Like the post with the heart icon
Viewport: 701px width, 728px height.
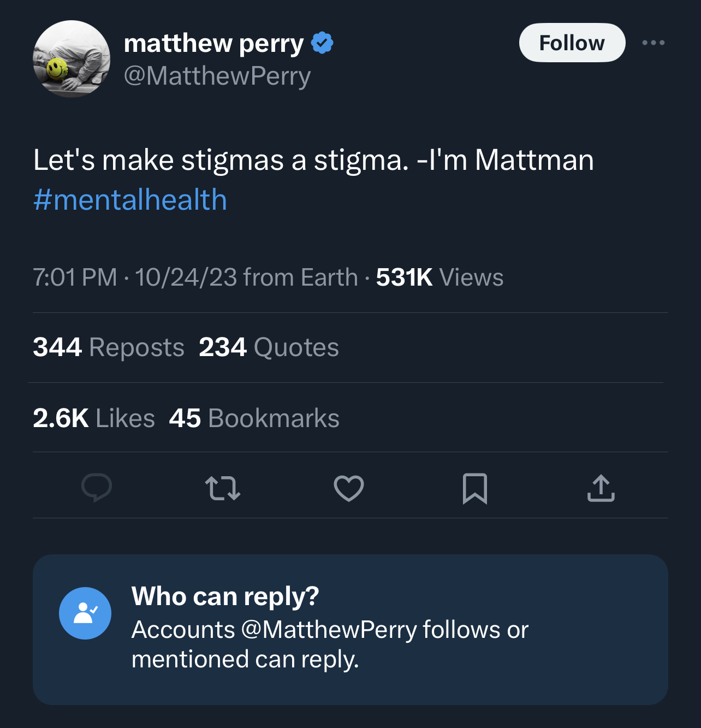(x=349, y=488)
